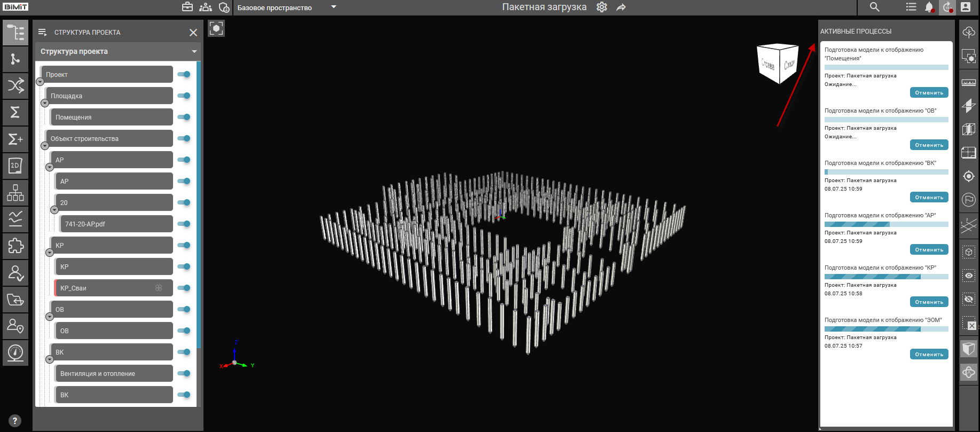Image resolution: width=980 pixels, height=432 pixels.
Task: Click the notifications bell icon
Action: pos(929,7)
